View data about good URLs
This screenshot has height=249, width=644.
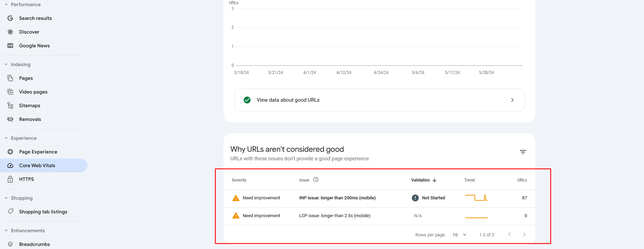point(379,100)
